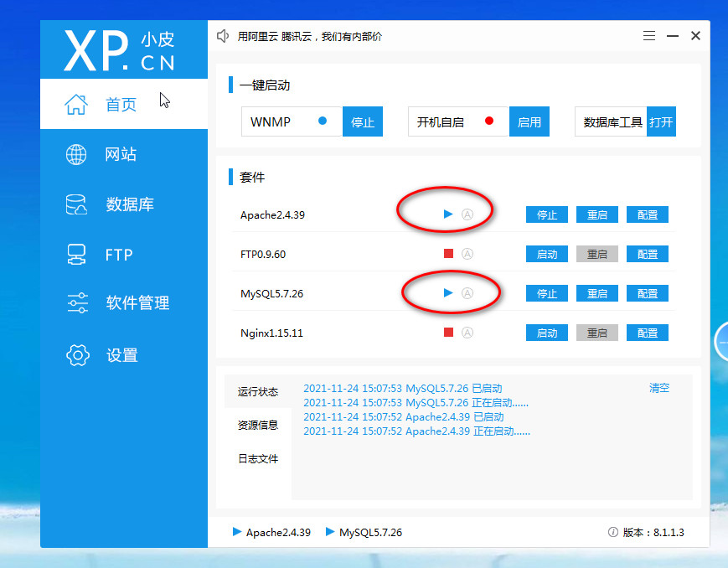Viewport: 728px width, 568px height.
Task: Click the Apache2.4.39 status bar play icon
Action: pyautogui.click(x=237, y=532)
